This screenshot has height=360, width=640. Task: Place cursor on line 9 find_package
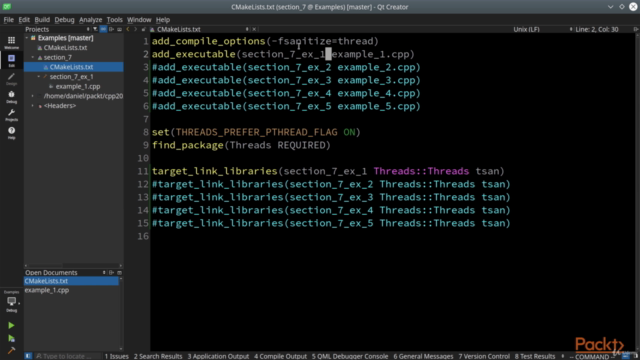(x=241, y=145)
